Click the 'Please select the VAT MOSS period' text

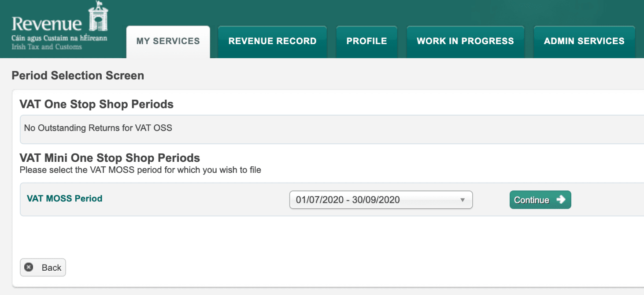pyautogui.click(x=141, y=170)
